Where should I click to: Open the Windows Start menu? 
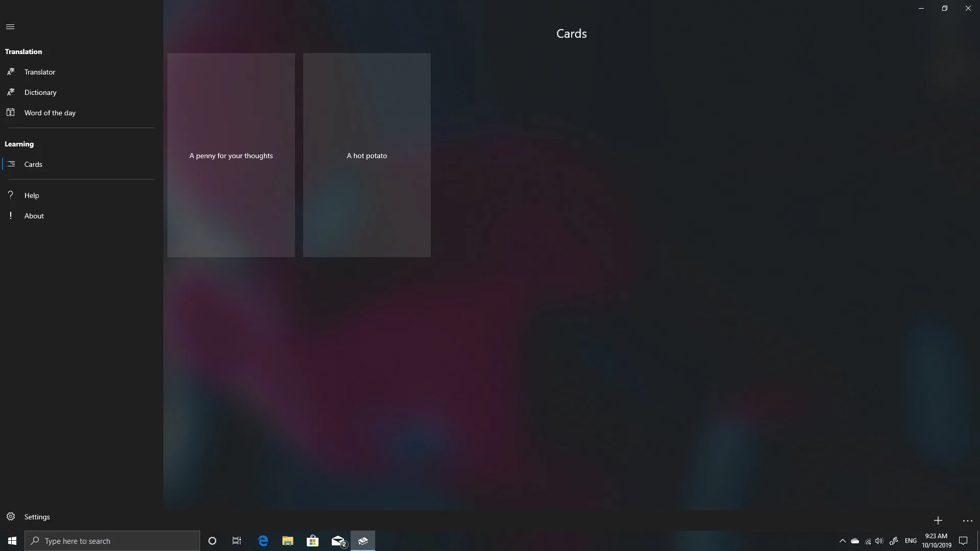12,541
